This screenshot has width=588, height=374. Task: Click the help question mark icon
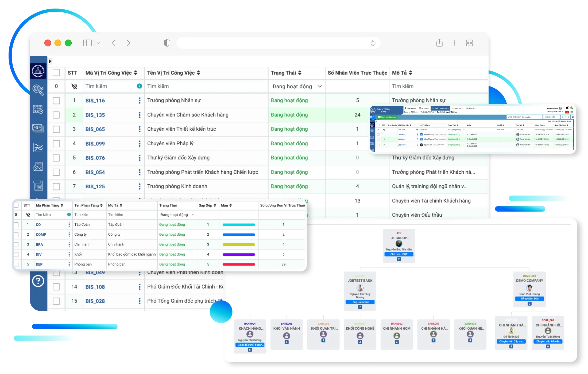click(38, 281)
